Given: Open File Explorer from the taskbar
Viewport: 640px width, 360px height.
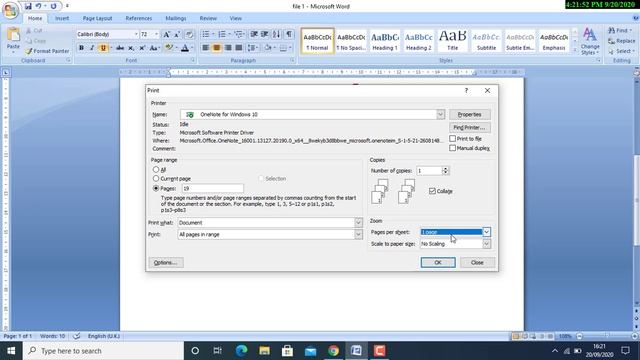Looking at the screenshot, I should coord(264,351).
